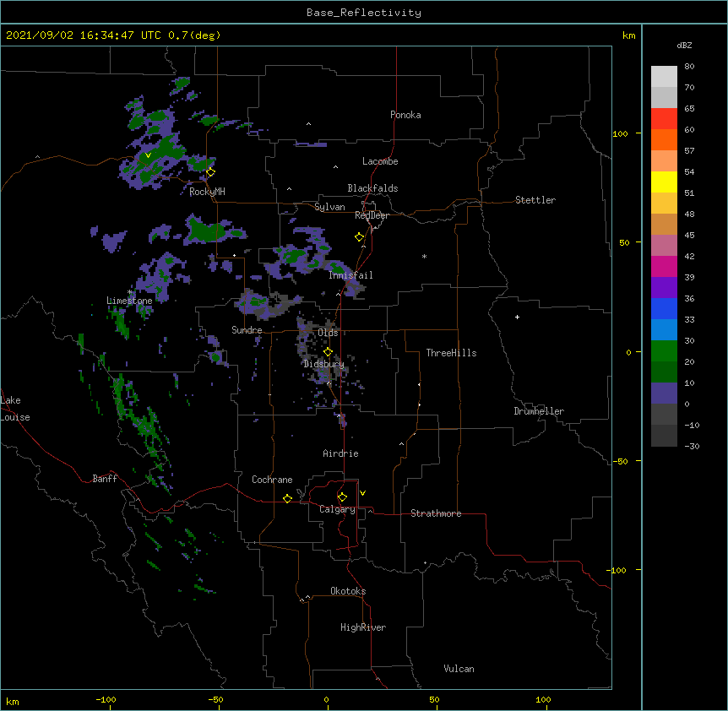The image size is (728, 711).
Task: Click the Calgary city label
Action: coord(337,509)
